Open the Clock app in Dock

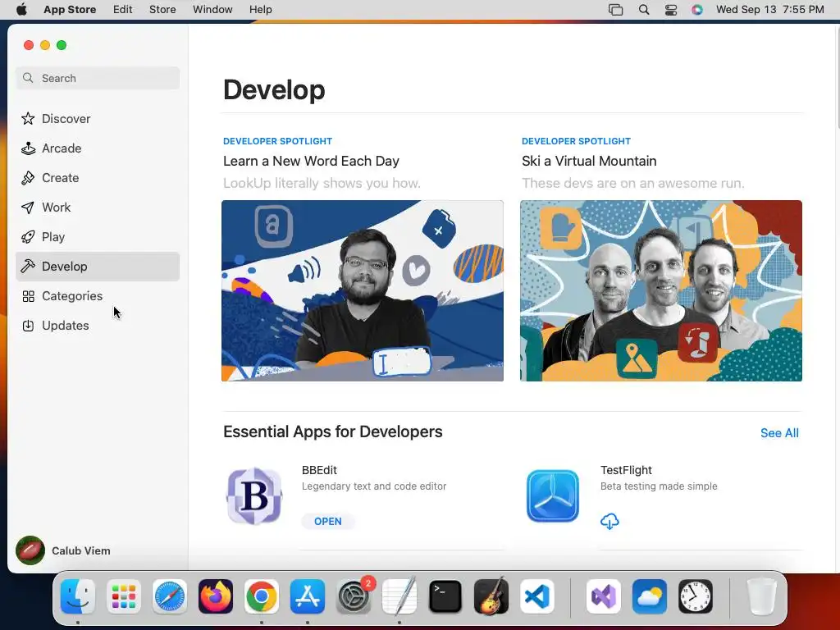click(x=696, y=596)
